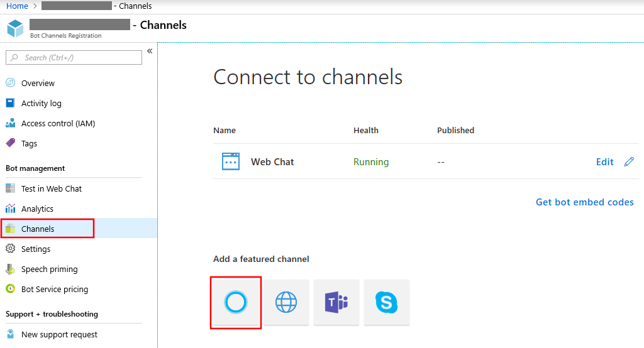
Task: Click the pencil edit icon for Web Chat
Action: [x=629, y=161]
